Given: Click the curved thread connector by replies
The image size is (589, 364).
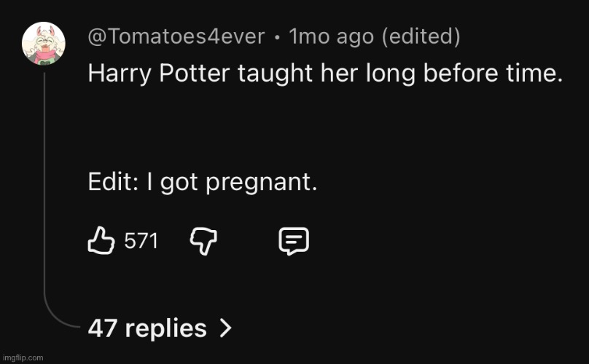Looking at the screenshot, I should click(57, 321).
